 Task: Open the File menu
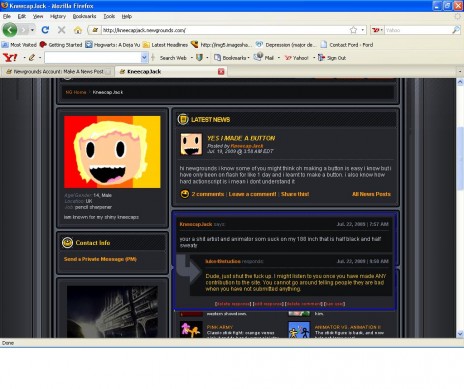(7, 16)
